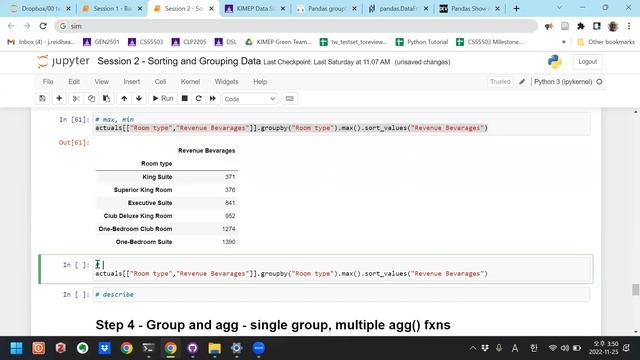Click the active empty code cell input

(342, 269)
